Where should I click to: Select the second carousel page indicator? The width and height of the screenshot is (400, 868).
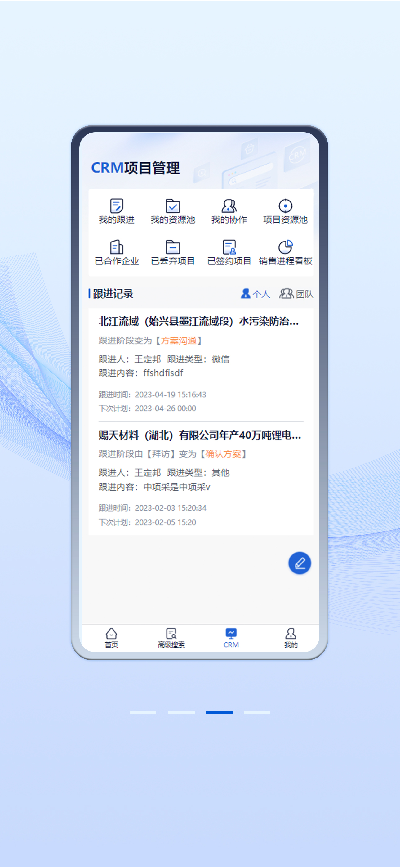[x=181, y=712]
